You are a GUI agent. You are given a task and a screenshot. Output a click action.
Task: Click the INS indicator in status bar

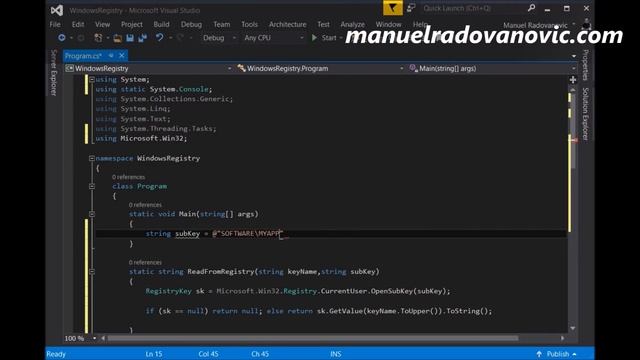pos(336,354)
